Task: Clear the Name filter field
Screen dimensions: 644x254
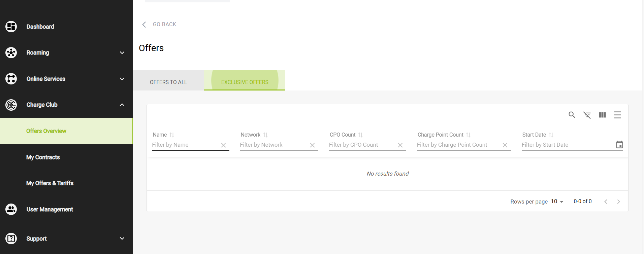Action: pyautogui.click(x=223, y=145)
